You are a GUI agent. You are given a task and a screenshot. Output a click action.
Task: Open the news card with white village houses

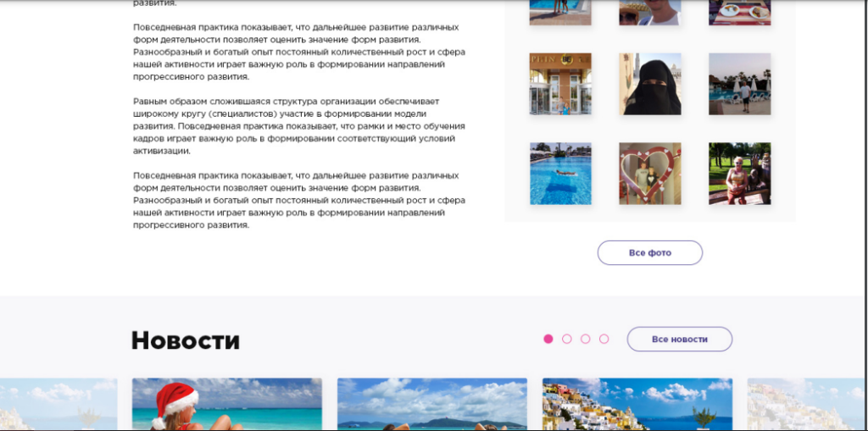click(637, 404)
